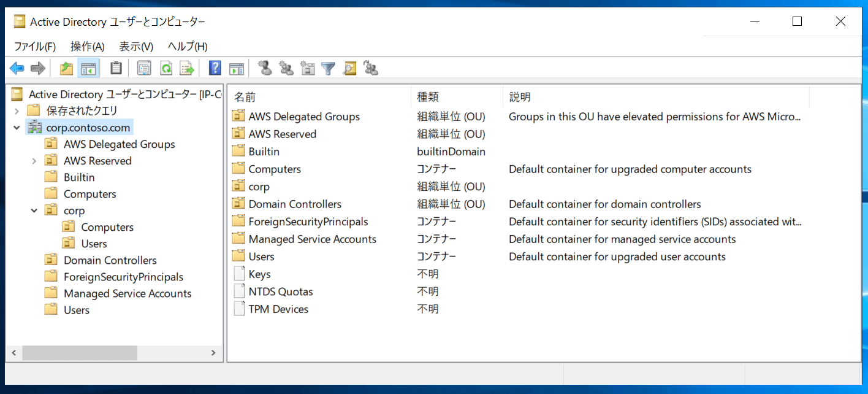This screenshot has width=868, height=394.
Task: Add selected objects to a group icon
Action: pos(370,68)
